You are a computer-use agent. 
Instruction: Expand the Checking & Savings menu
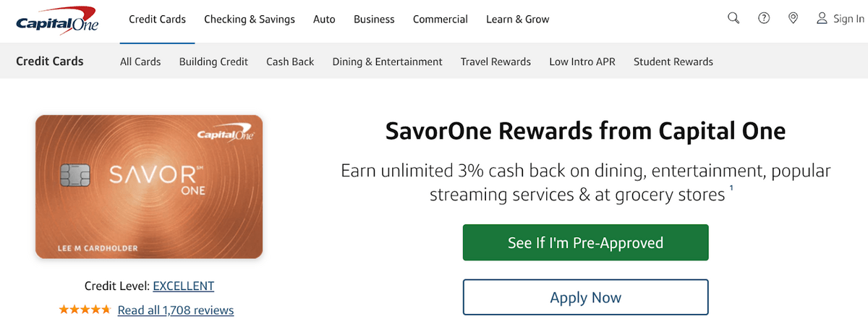click(x=250, y=20)
